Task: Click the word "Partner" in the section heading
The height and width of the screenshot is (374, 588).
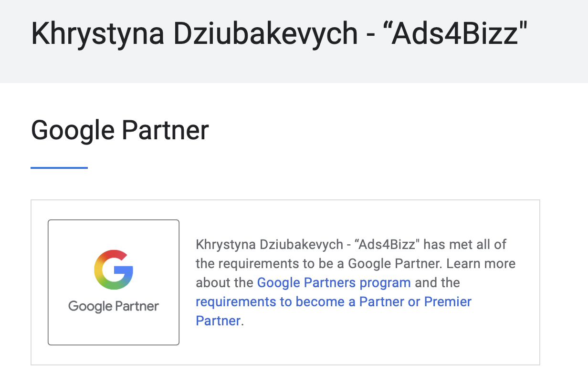Action: [x=165, y=130]
